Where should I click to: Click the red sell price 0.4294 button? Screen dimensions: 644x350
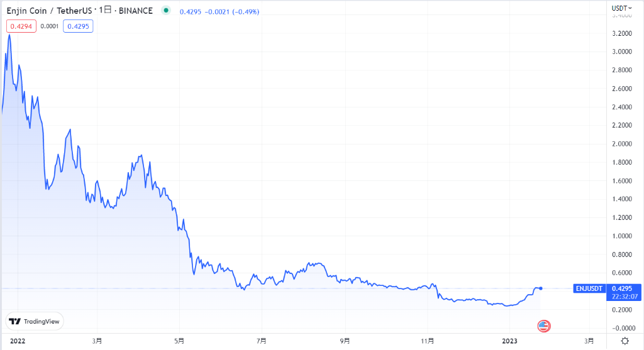[x=21, y=26]
